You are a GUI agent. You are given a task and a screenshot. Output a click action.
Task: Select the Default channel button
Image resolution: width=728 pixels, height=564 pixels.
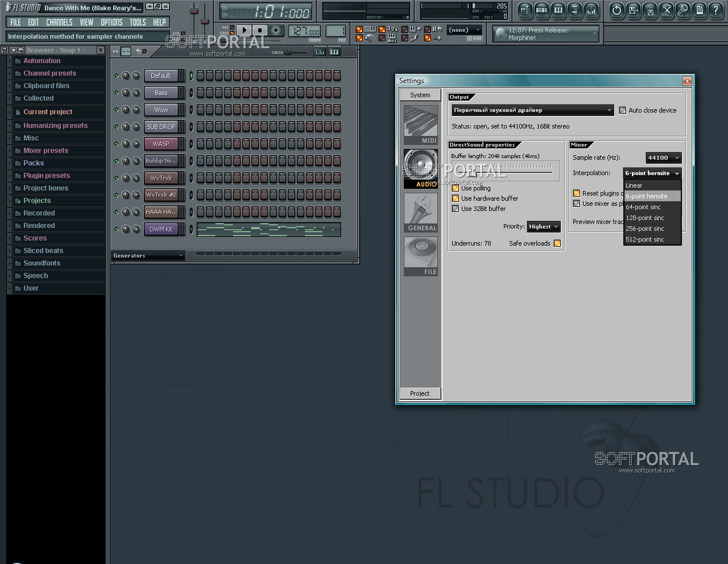[161, 76]
